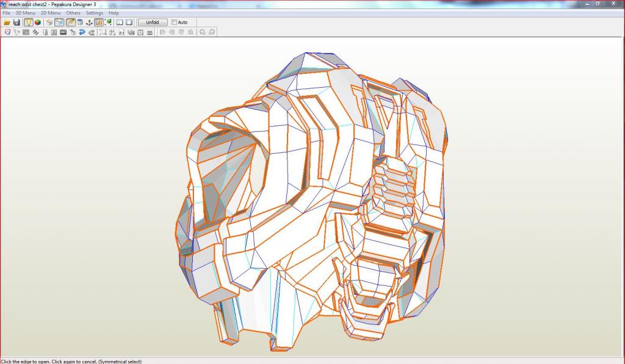Click the green cube with corner dots icon
Image resolution: width=625 pixels, height=364 pixels.
tap(109, 23)
